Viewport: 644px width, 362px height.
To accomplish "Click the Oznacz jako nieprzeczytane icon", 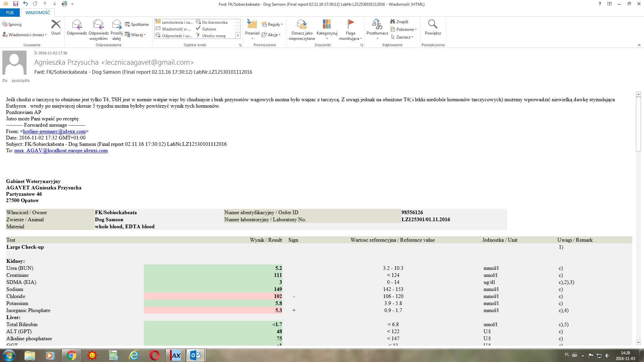I will click(302, 24).
